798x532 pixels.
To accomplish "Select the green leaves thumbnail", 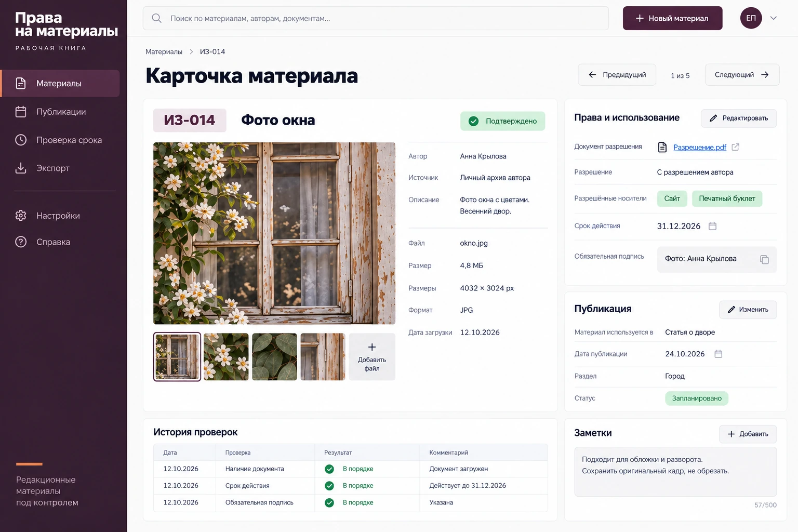I will 274,357.
